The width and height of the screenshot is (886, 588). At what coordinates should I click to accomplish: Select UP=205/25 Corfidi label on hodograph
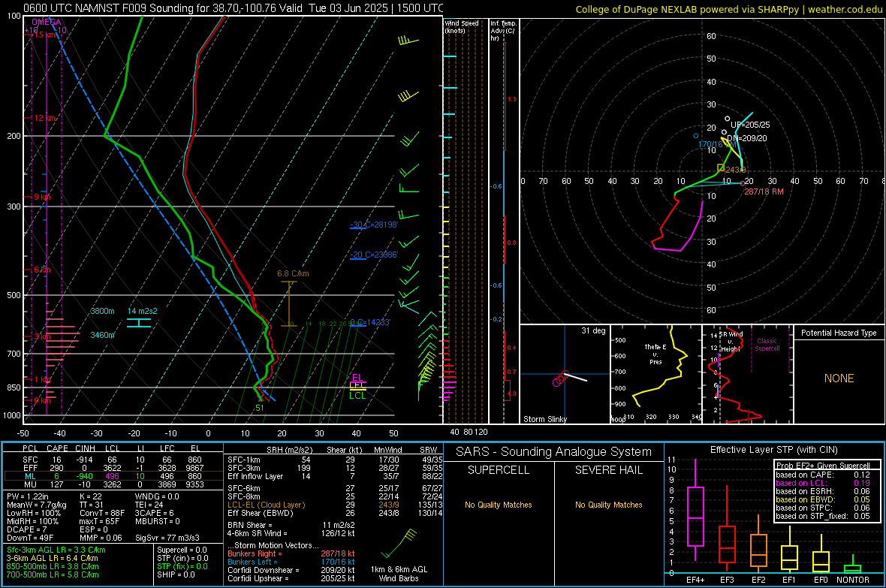pos(750,125)
